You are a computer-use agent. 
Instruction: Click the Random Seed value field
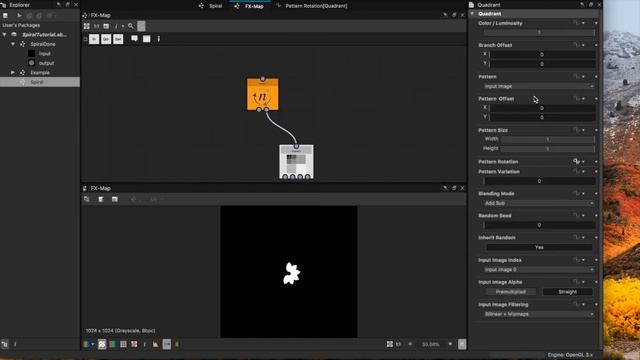[539, 225]
